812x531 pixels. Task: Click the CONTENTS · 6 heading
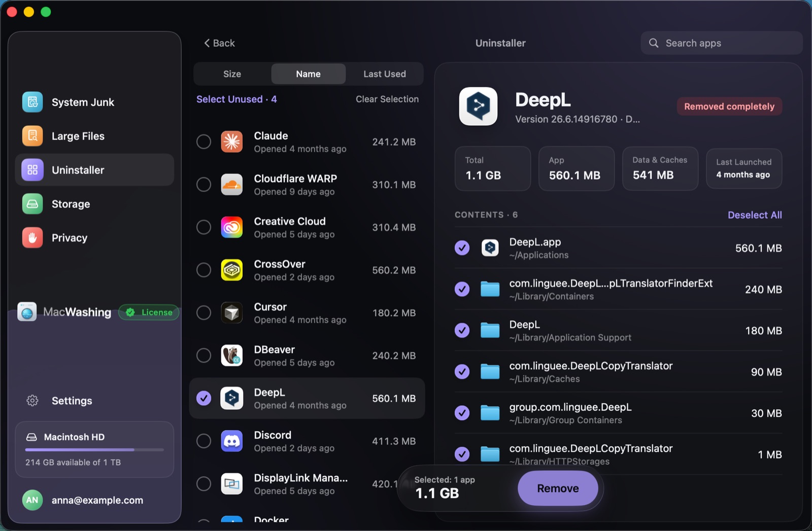[486, 215]
